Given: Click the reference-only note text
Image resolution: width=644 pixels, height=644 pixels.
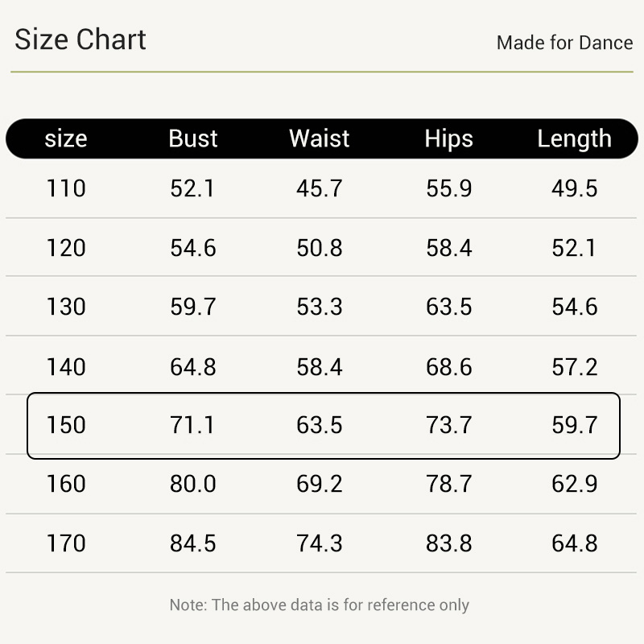Looking at the screenshot, I should click(x=319, y=605).
